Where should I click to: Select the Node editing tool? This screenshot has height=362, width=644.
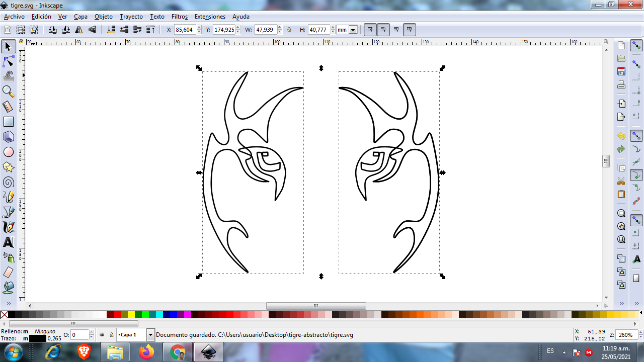[8, 62]
